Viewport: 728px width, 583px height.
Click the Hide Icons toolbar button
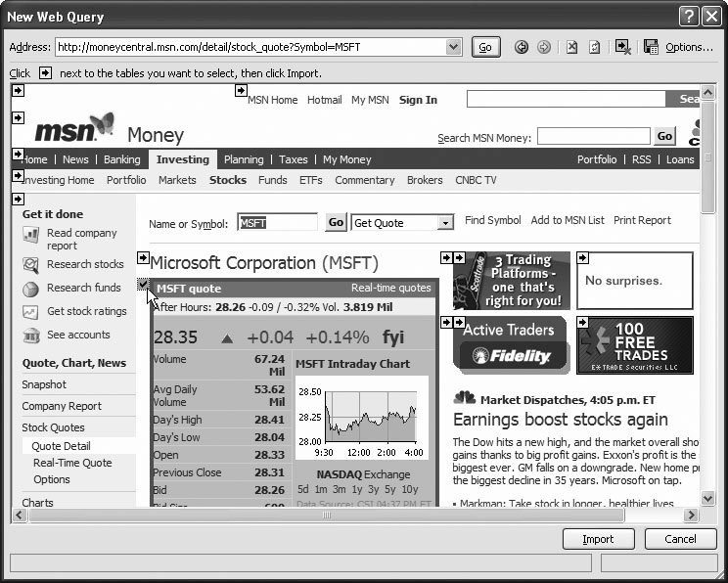(622, 47)
